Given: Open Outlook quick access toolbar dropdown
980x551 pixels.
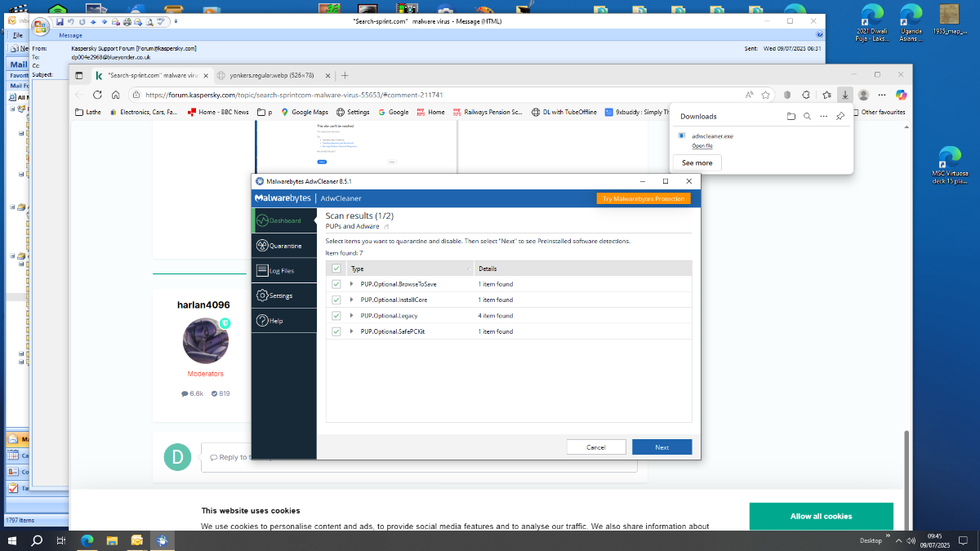Looking at the screenshot, I should click(176, 21).
